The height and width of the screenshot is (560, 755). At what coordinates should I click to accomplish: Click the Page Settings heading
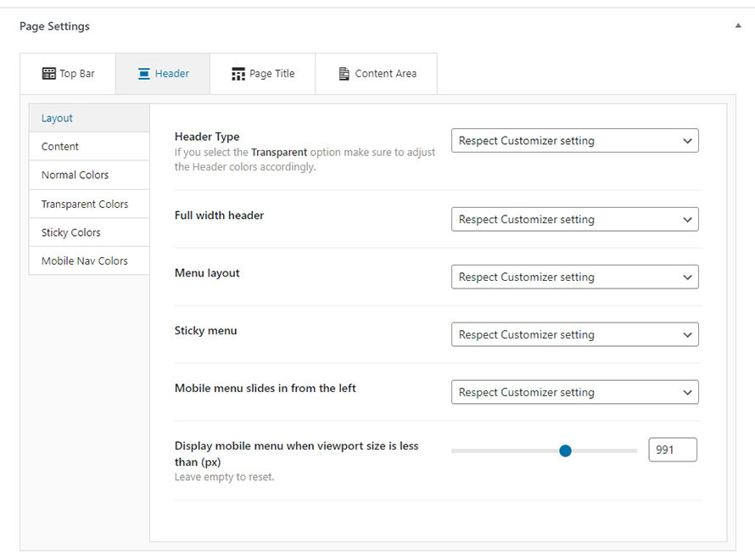(54, 26)
